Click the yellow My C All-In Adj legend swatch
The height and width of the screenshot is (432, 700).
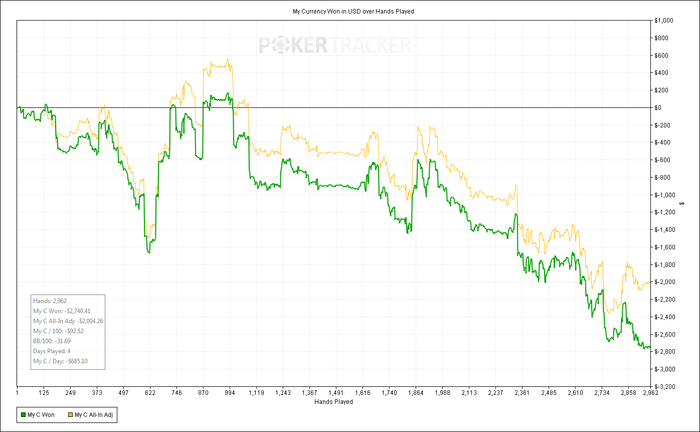pos(70,415)
